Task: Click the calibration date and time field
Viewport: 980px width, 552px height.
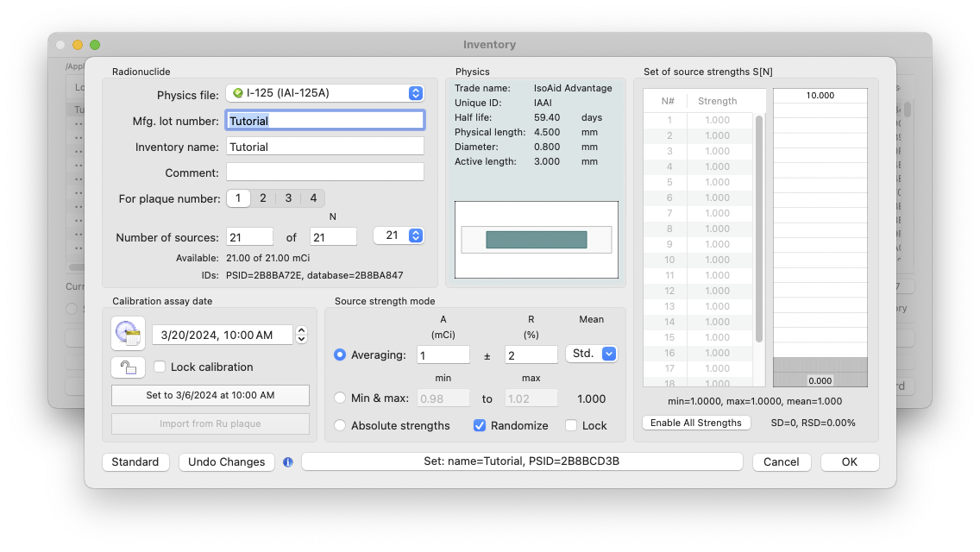Action: click(x=223, y=335)
